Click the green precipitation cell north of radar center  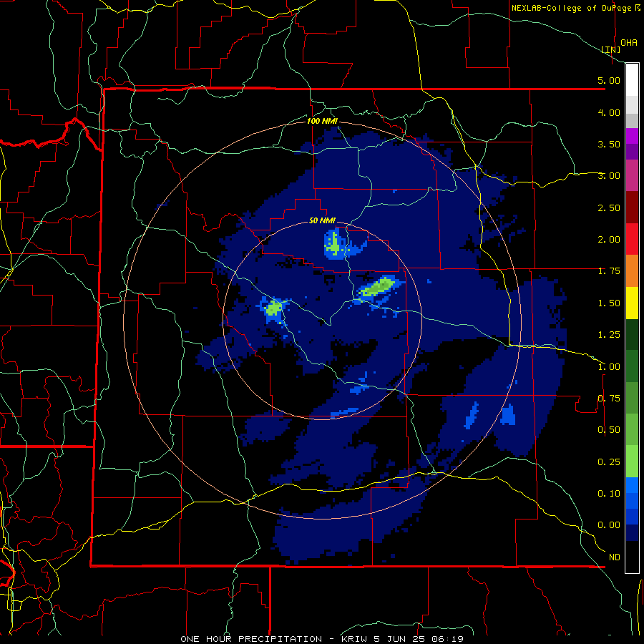333,245
